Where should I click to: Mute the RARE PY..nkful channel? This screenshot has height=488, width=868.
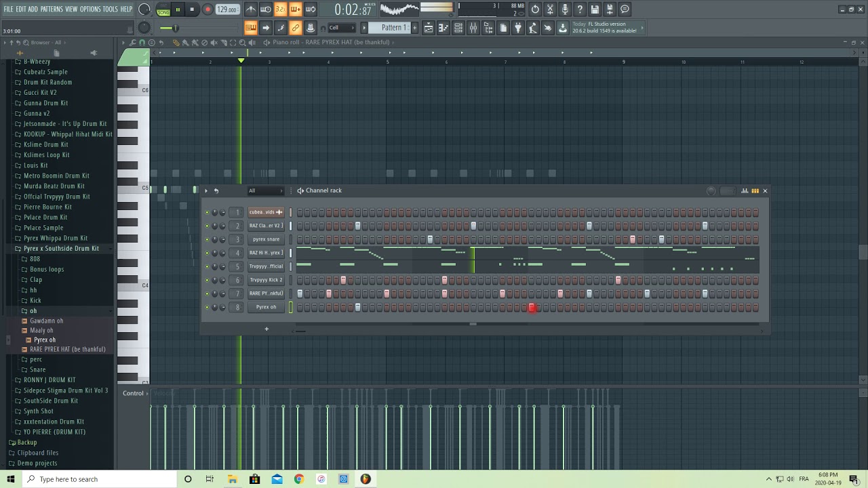coord(208,293)
